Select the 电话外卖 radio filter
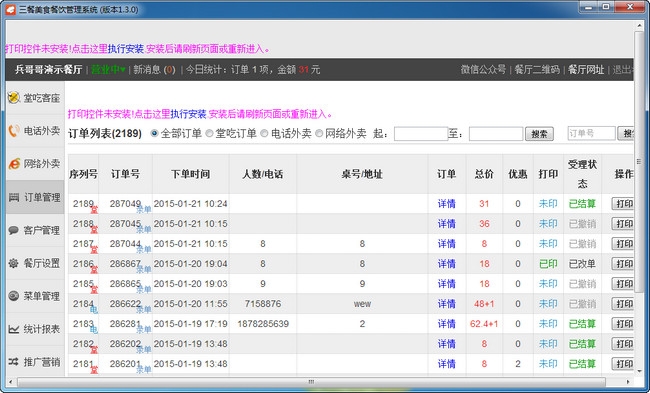The image size is (650, 393). coord(264,133)
